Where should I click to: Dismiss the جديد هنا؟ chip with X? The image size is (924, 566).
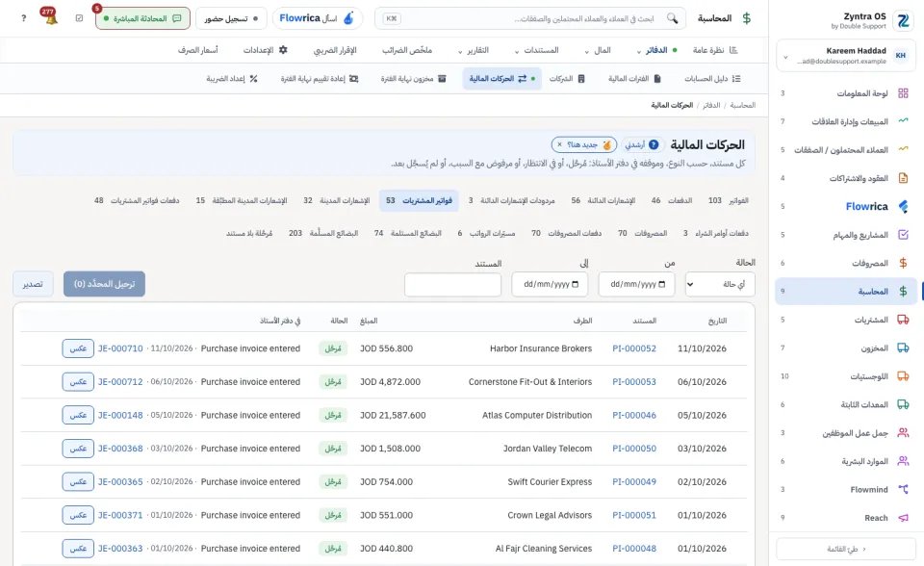[560, 144]
